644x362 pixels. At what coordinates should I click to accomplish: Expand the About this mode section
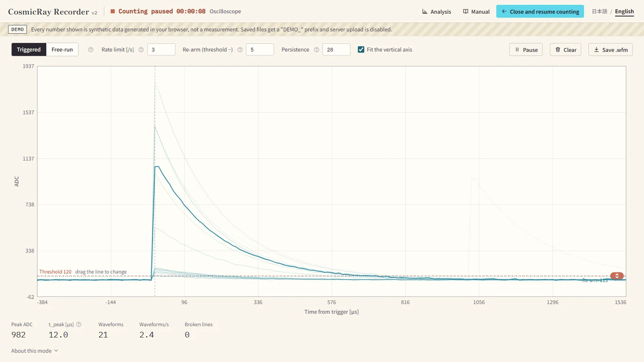point(35,351)
